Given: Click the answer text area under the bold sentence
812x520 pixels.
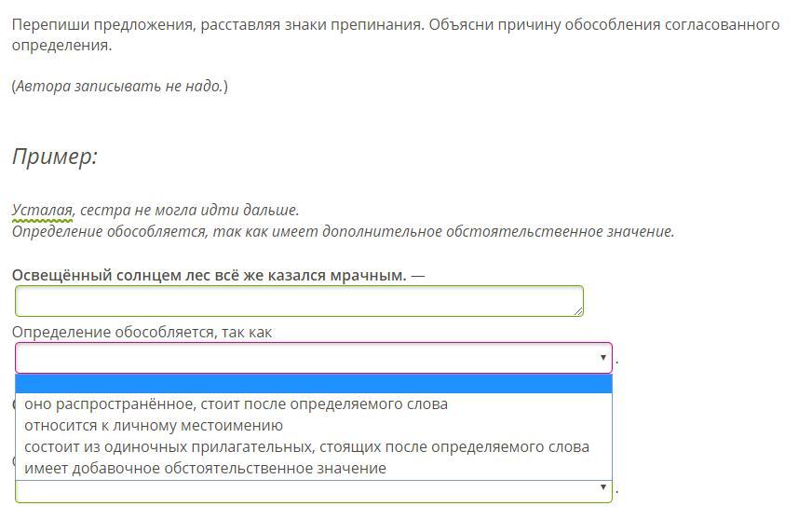Looking at the screenshot, I should 298,301.
